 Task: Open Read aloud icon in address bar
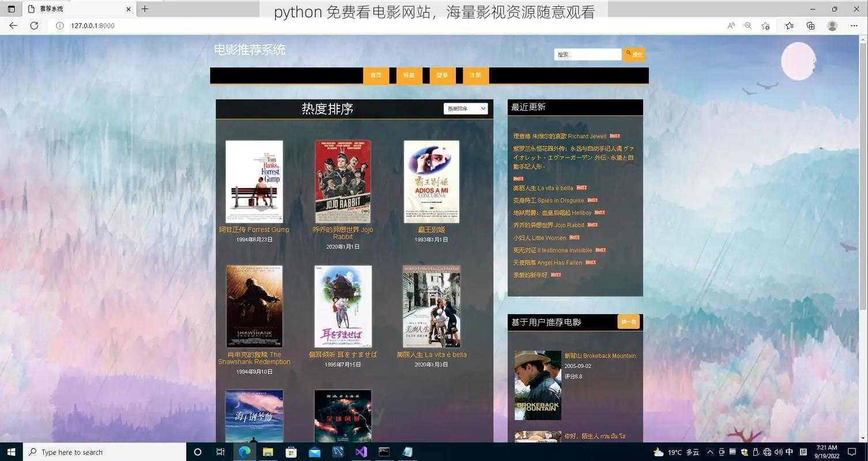click(731, 25)
